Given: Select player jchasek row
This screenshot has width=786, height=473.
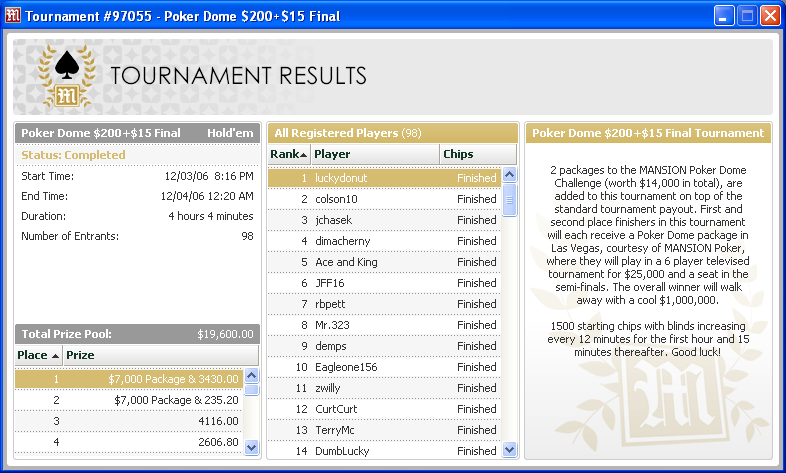Looking at the screenshot, I should point(384,220).
